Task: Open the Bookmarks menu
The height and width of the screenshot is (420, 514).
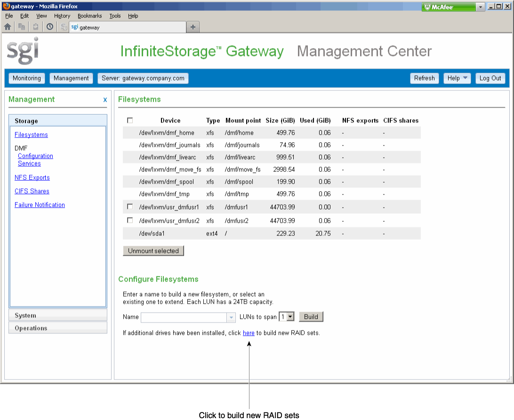Action: coord(89,16)
